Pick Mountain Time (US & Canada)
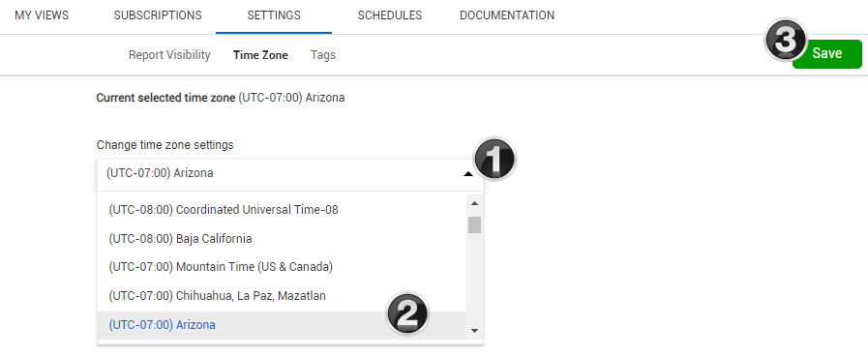The image size is (868, 357). (283, 267)
